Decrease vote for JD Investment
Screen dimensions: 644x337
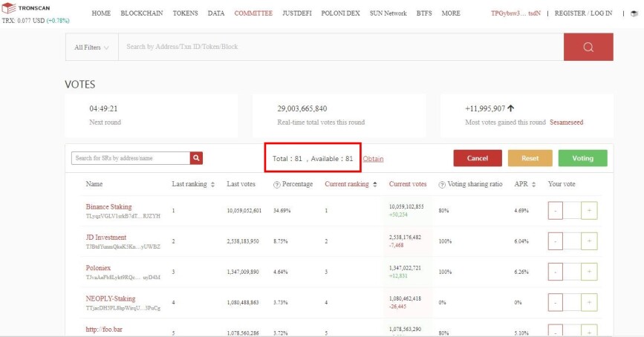tap(556, 241)
